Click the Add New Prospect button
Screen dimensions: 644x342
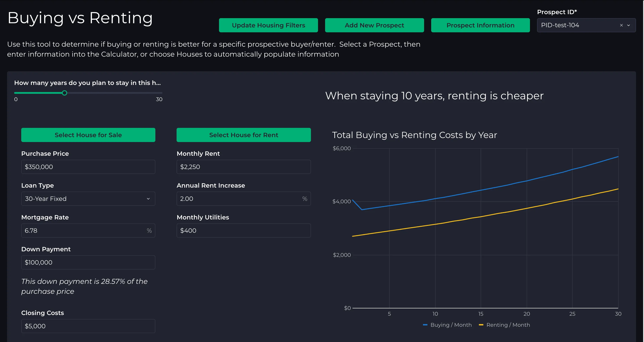click(375, 25)
